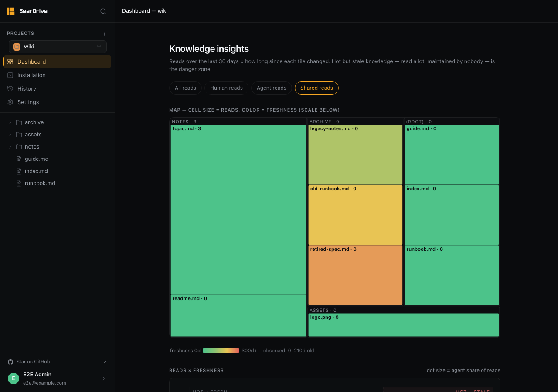The height and width of the screenshot is (392, 558).
Task: Select the legacy-notes.md treemap cell
Action: tap(355, 155)
